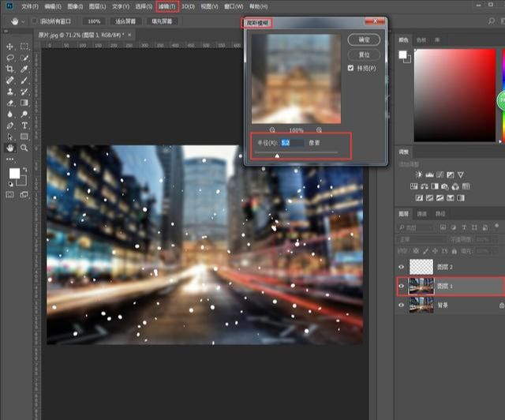Add a Hue/Saturation adjustment icon
The image size is (505, 420).
tap(413, 186)
